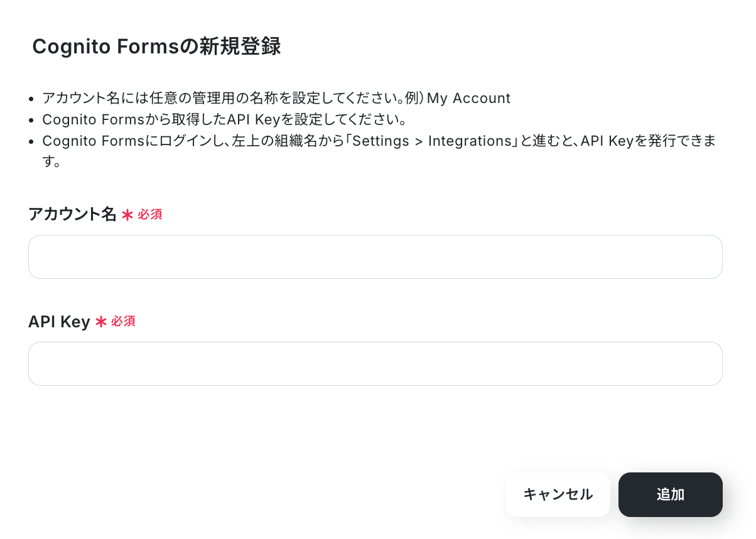Click the word Integrations in the instructions
756x539 pixels.
click(470, 141)
